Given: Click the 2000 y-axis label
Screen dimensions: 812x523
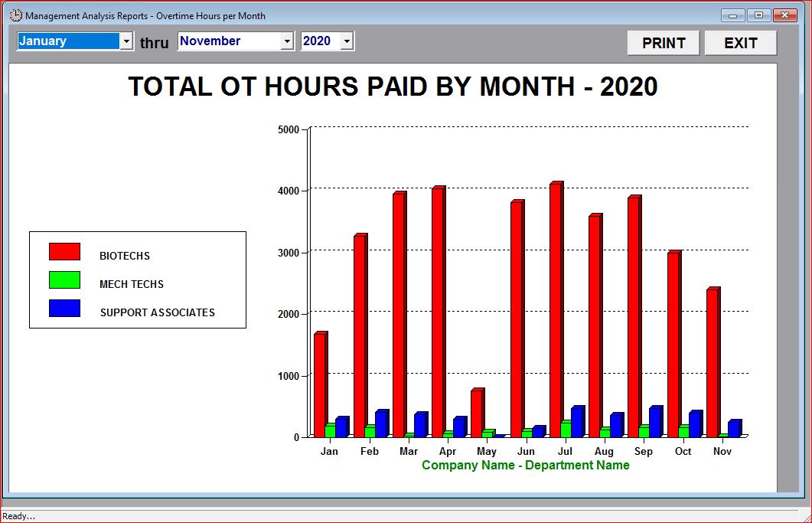Looking at the screenshot, I should [x=289, y=314].
